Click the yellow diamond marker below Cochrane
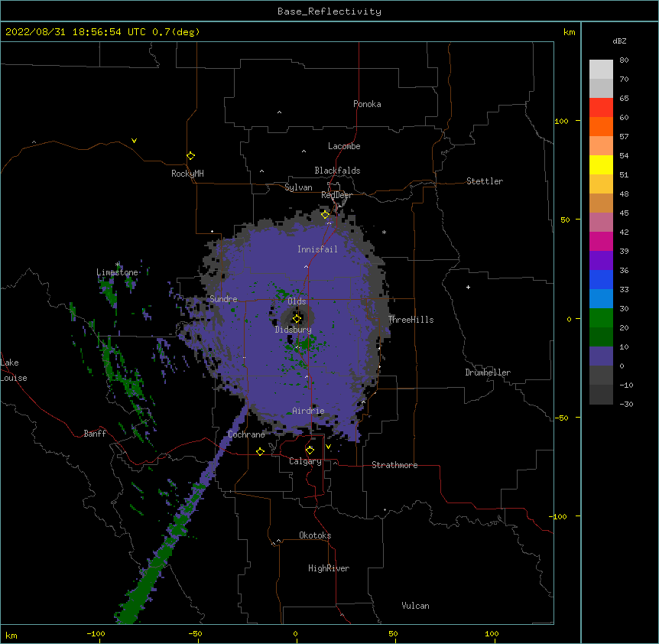Image resolution: width=659 pixels, height=644 pixels. (260, 451)
